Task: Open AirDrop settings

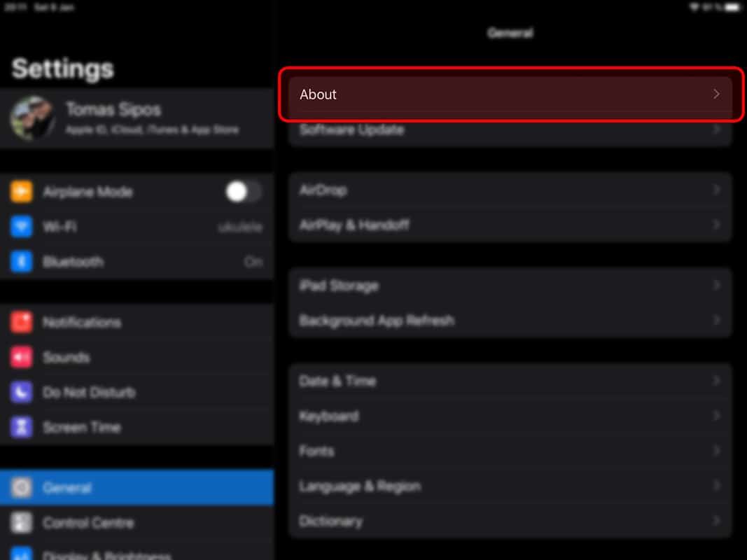Action: click(x=510, y=190)
